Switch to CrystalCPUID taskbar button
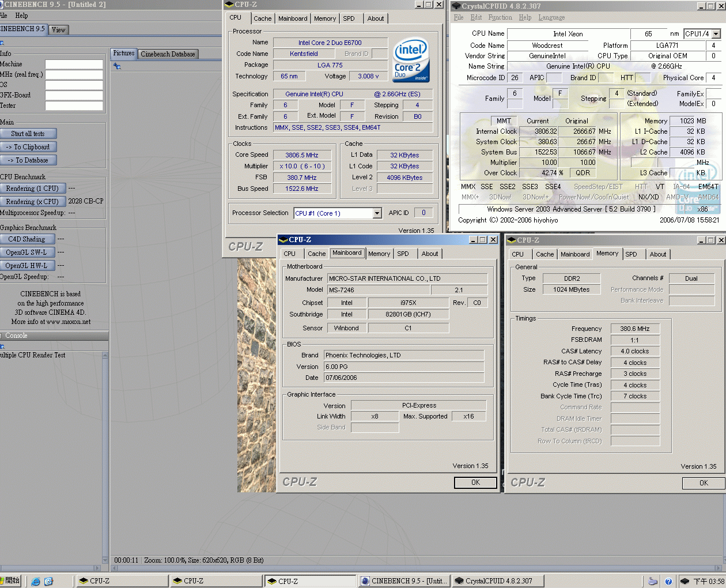The width and height of the screenshot is (726, 588). coord(499,581)
